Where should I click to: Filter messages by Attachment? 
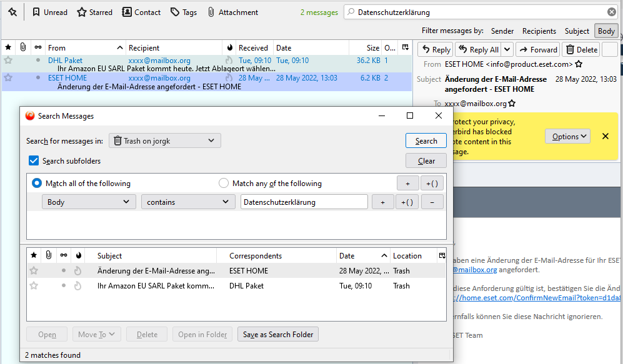pos(232,12)
